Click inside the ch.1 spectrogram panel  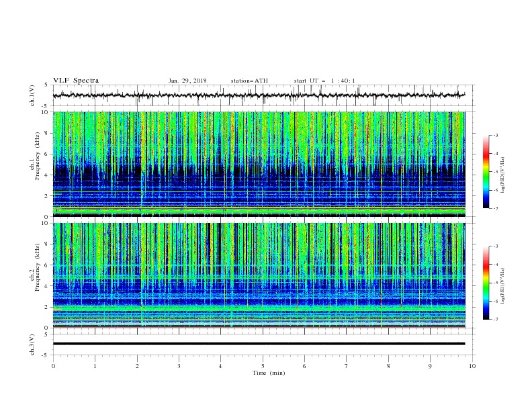coord(259,164)
